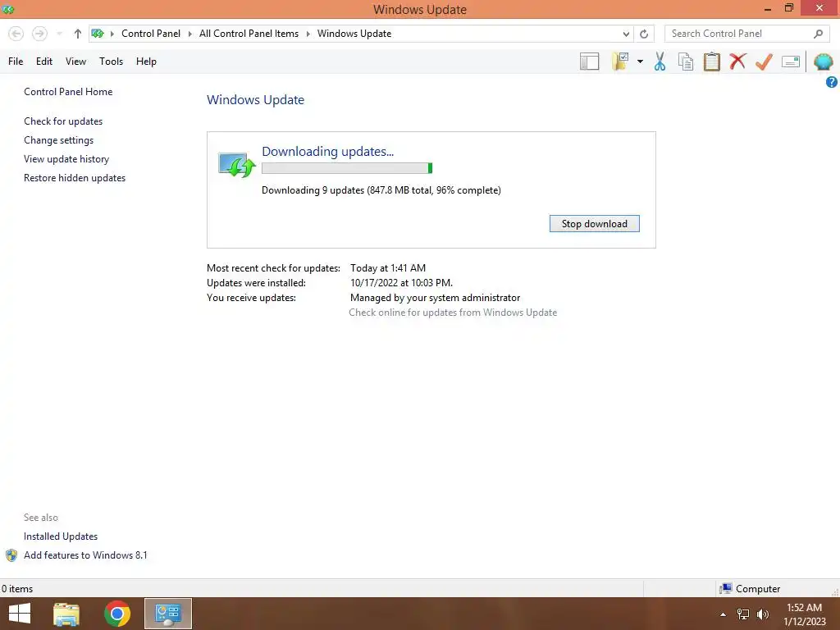Click the orange checkmark toolbar icon
This screenshot has height=630, width=840.
click(x=764, y=62)
